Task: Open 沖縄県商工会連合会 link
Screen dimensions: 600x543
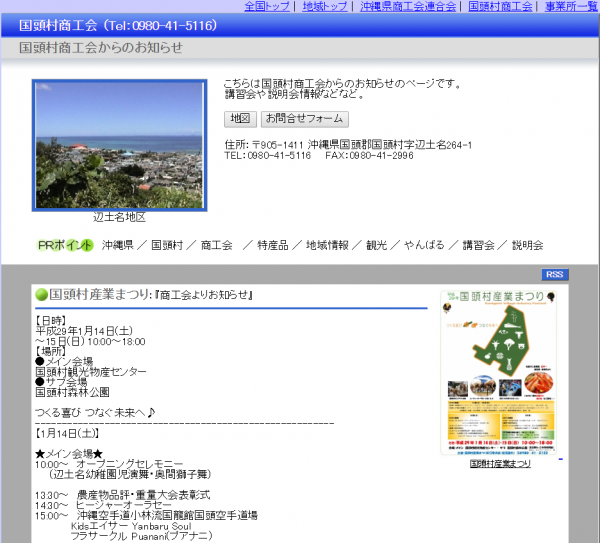Action: 408,6
